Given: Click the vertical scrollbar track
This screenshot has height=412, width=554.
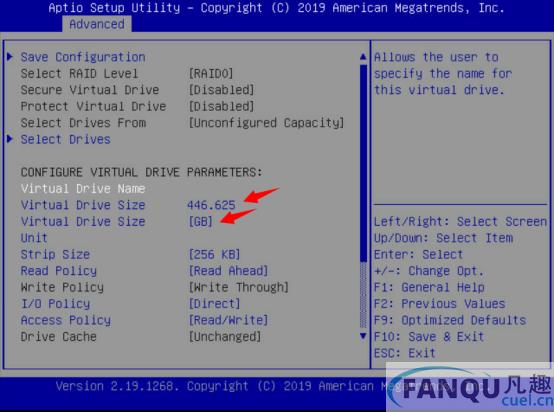Looking at the screenshot, I should (363, 196).
